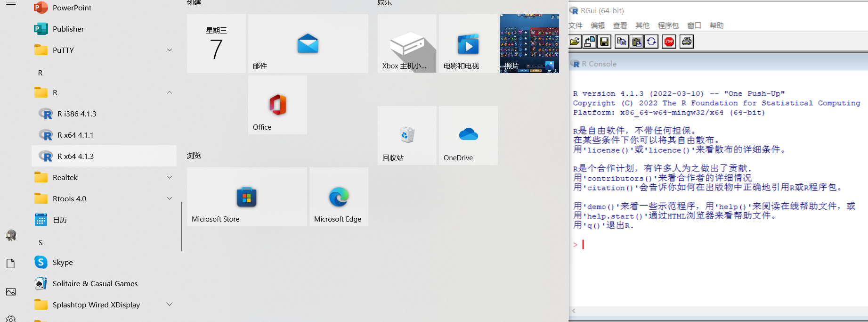Click the "Copyright (C) 2022" console line
Viewport: 868px width, 322px height.
[x=716, y=103]
